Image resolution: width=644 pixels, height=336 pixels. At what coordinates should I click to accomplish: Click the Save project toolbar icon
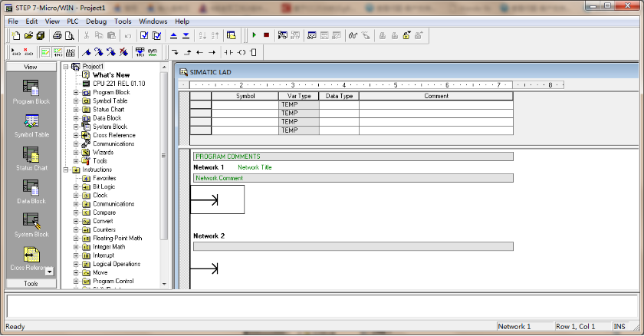point(40,35)
